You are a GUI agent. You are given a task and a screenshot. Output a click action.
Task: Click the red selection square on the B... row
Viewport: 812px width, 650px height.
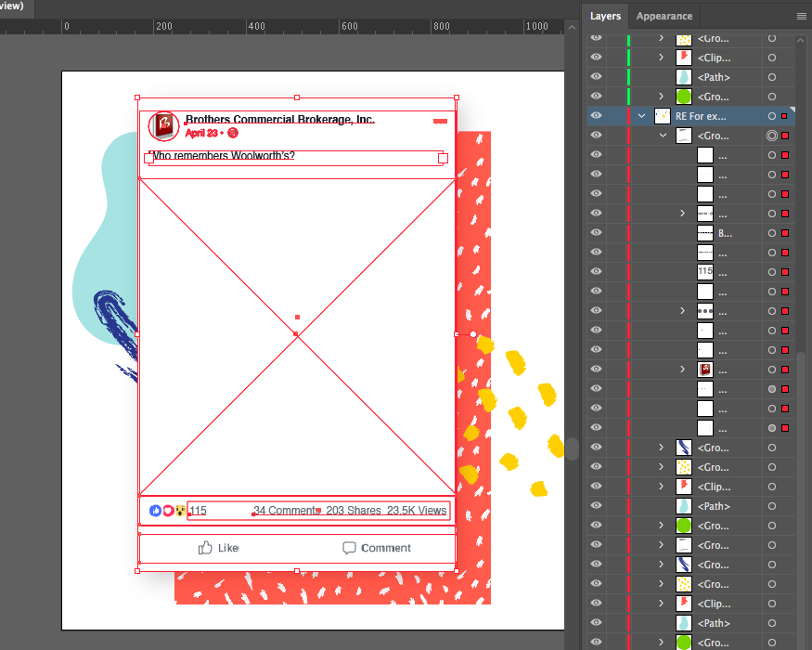785,233
